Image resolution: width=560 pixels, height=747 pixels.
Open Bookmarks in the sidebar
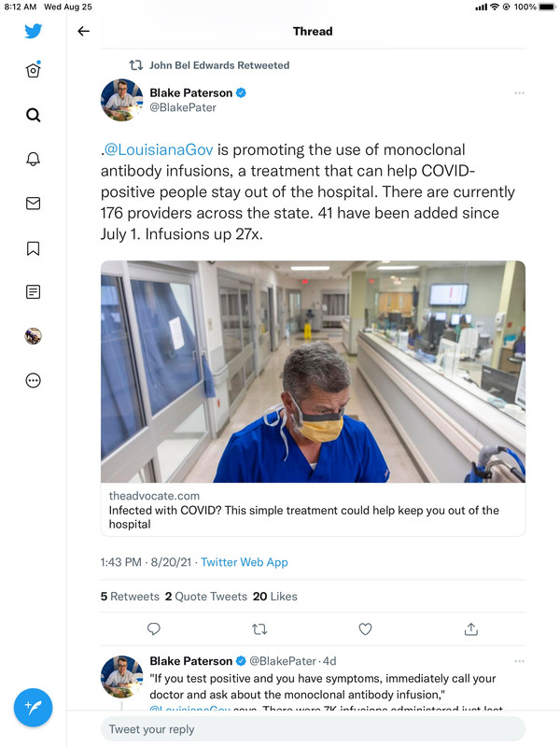click(33, 247)
